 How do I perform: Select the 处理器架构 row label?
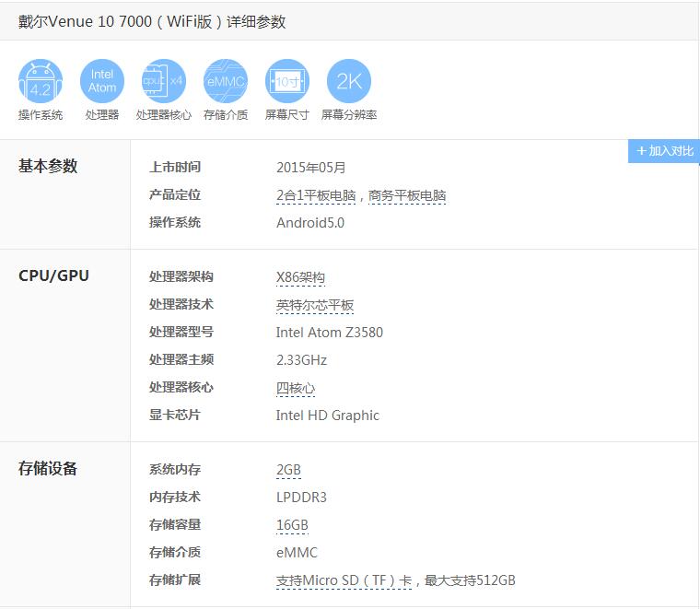(181, 276)
